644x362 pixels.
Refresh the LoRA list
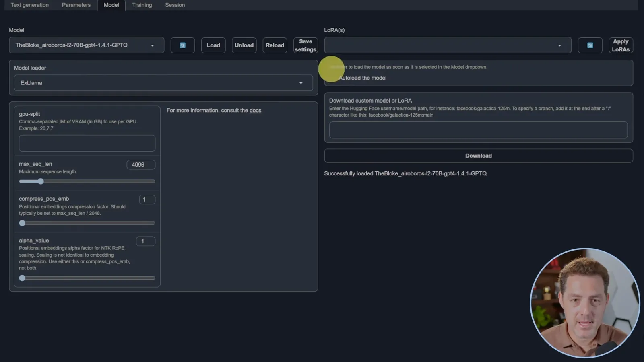point(590,45)
